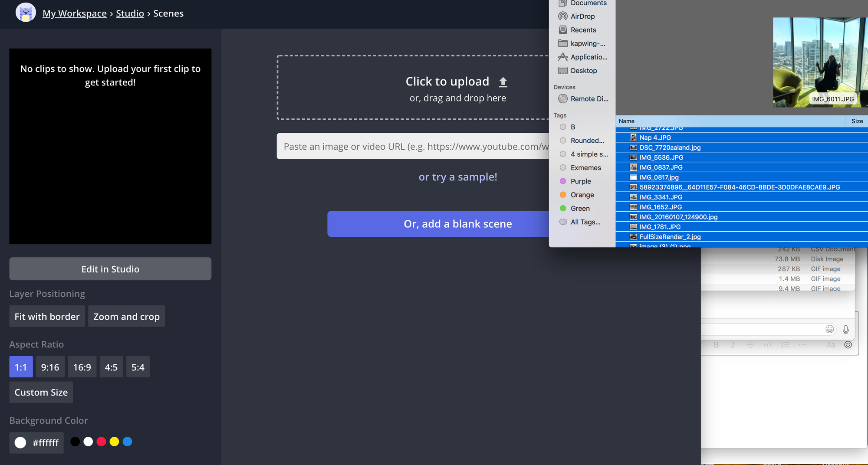The width and height of the screenshot is (868, 465).
Task: Open Documents in the file dialog sidebar
Action: pos(582,3)
